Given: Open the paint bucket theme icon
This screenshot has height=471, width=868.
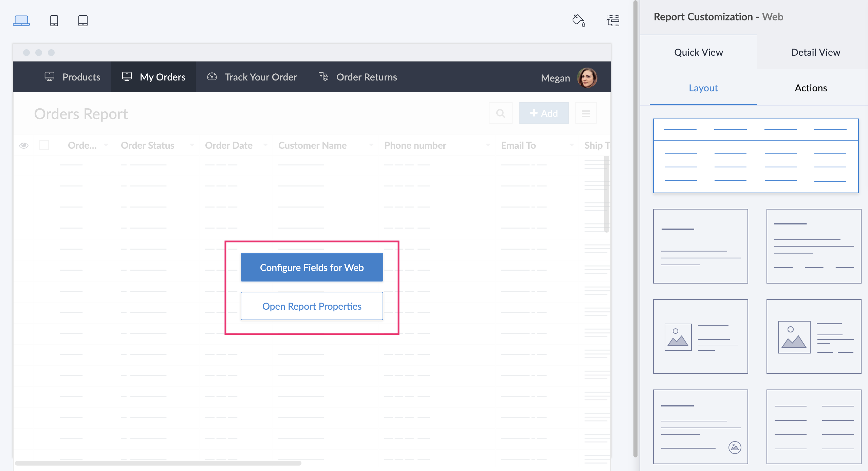Looking at the screenshot, I should click(578, 20).
